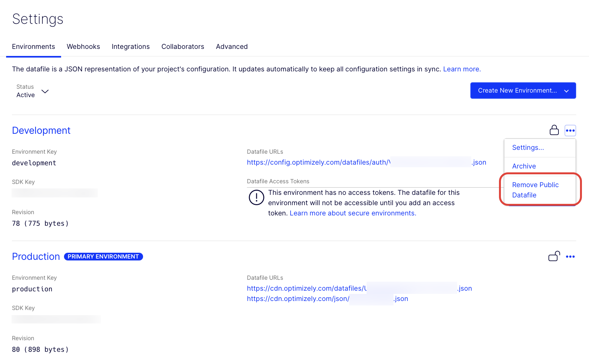Open the Development environment title link

coord(41,131)
